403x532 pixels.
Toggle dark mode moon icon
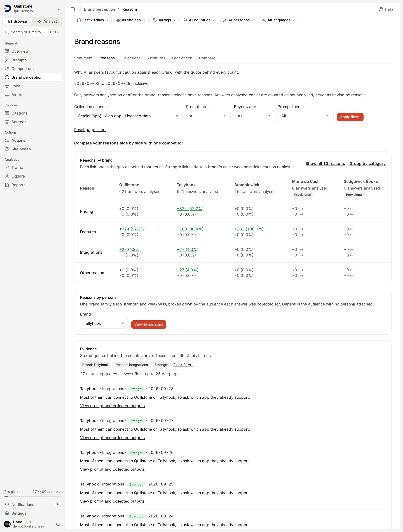(58, 524)
